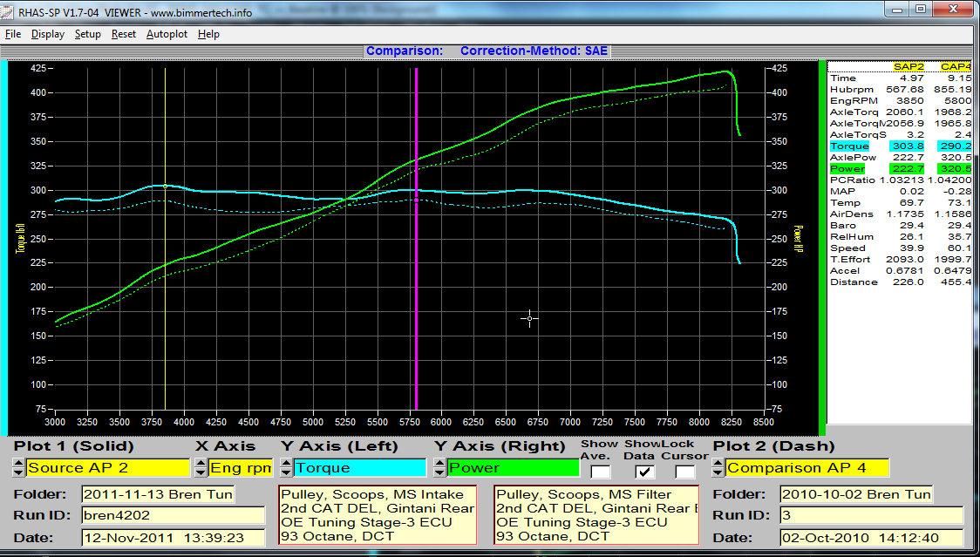Image resolution: width=980 pixels, height=557 pixels.
Task: Close the RHAS-SP Viewer window
Action: coord(954,10)
